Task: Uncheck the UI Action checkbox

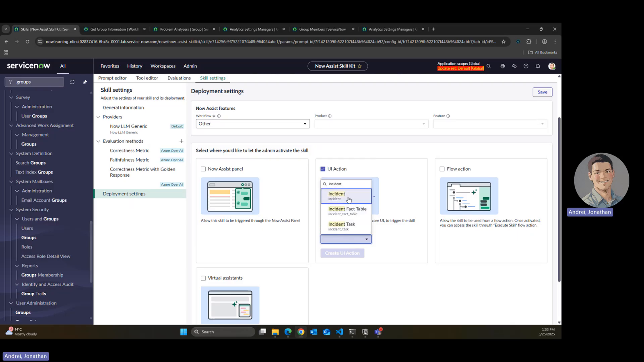Action: (323, 169)
